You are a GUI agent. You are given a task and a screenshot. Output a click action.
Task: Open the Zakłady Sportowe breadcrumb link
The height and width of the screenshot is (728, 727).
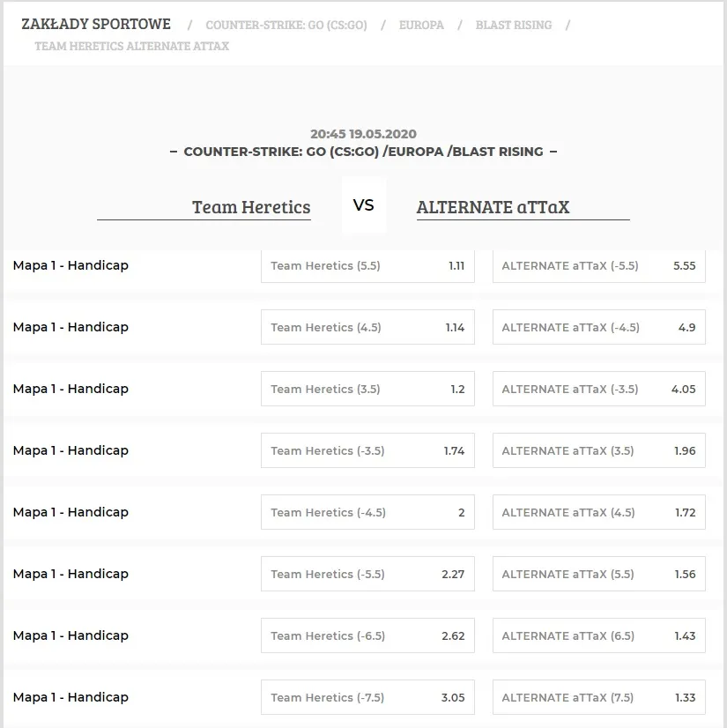[96, 24]
